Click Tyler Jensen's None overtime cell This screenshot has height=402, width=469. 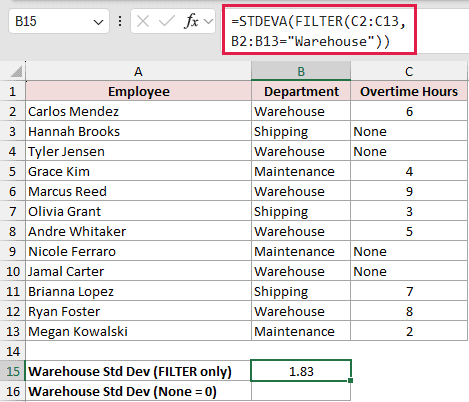click(x=409, y=151)
